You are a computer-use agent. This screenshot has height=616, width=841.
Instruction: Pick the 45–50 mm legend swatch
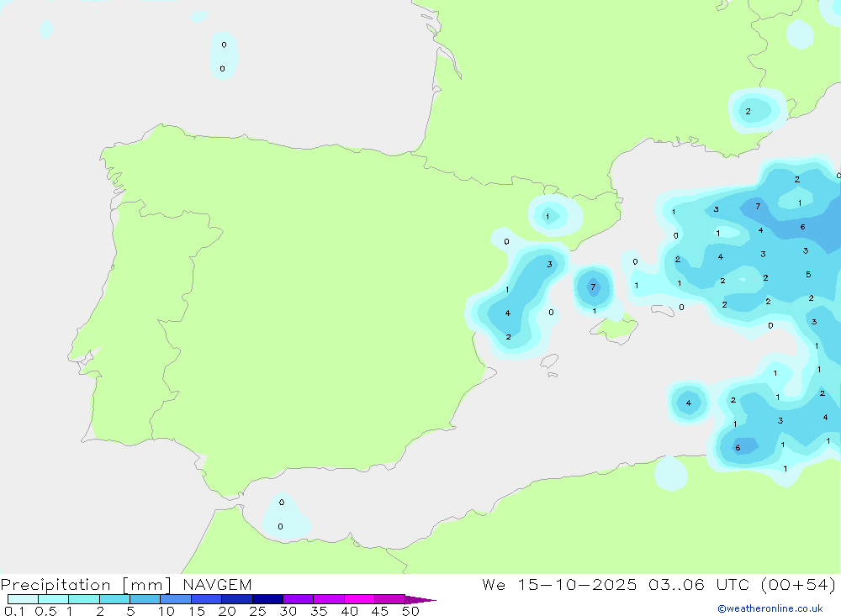389,599
